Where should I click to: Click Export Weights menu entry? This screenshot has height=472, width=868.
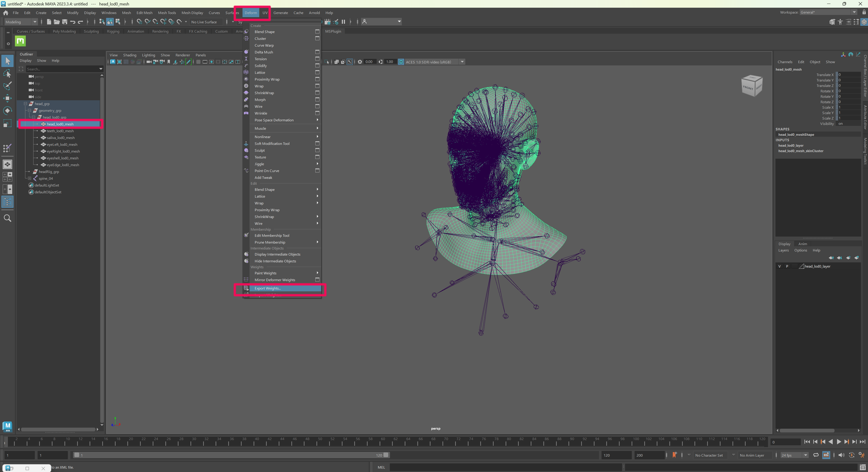pyautogui.click(x=268, y=288)
